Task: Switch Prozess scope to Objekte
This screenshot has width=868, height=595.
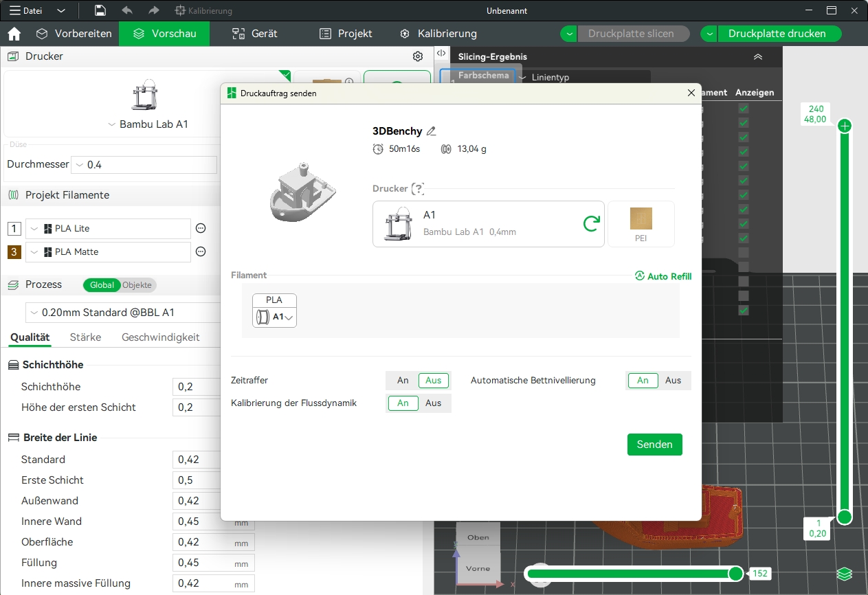Action: pyautogui.click(x=139, y=285)
